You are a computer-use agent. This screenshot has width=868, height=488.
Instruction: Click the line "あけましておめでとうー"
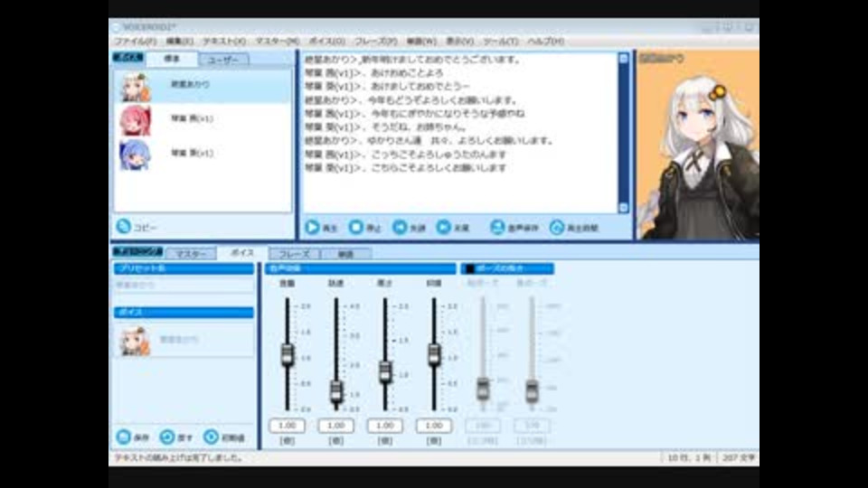tap(420, 87)
